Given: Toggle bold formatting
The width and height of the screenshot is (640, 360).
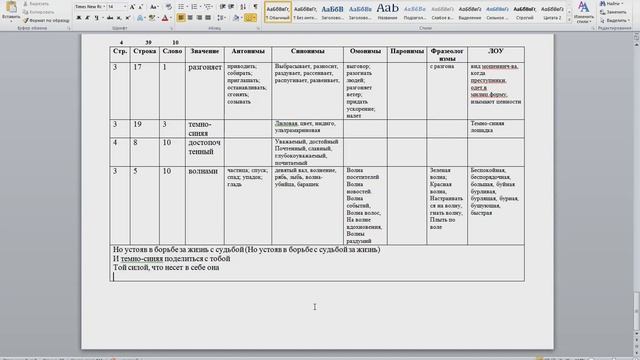Looking at the screenshot, I should [79, 18].
